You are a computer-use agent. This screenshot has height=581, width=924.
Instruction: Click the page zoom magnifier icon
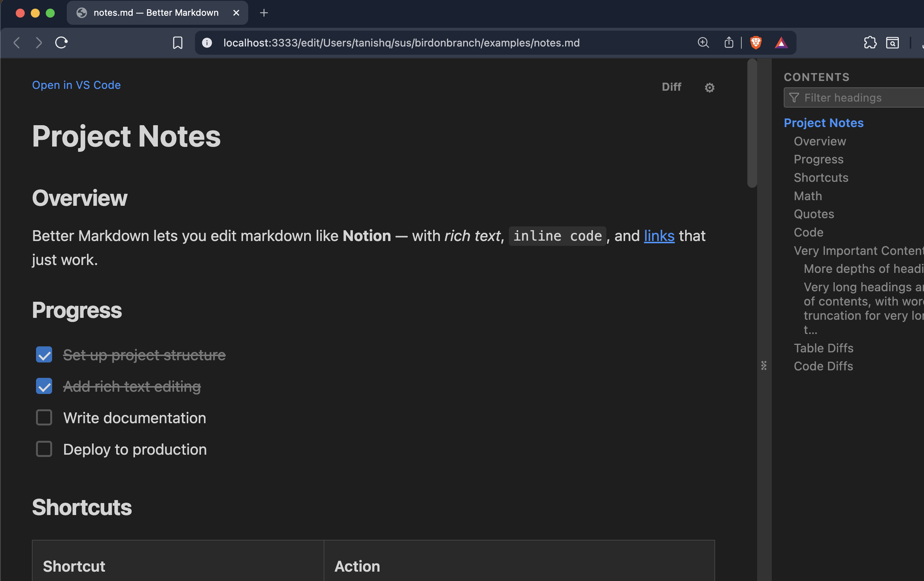pos(703,43)
